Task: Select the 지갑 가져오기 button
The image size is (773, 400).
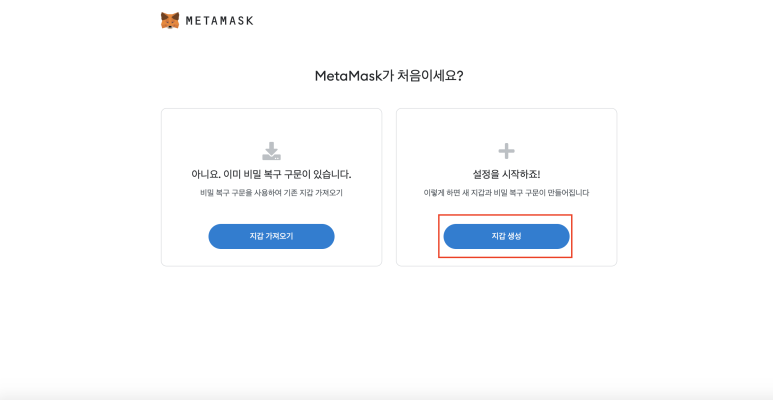Action: (271, 236)
